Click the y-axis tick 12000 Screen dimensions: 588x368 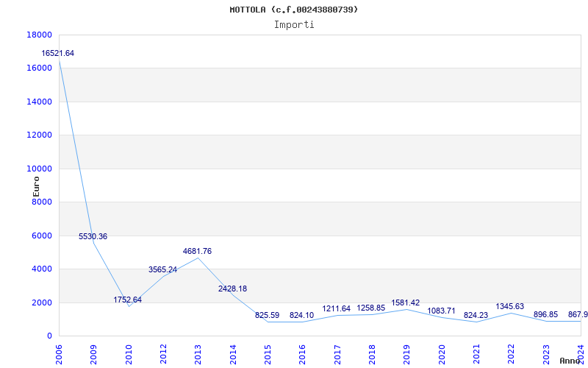click(40, 135)
